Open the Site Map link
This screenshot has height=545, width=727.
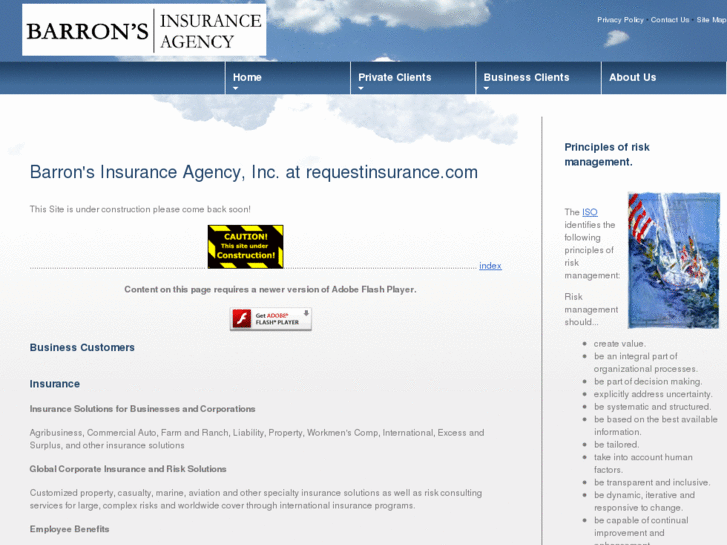[711, 20]
